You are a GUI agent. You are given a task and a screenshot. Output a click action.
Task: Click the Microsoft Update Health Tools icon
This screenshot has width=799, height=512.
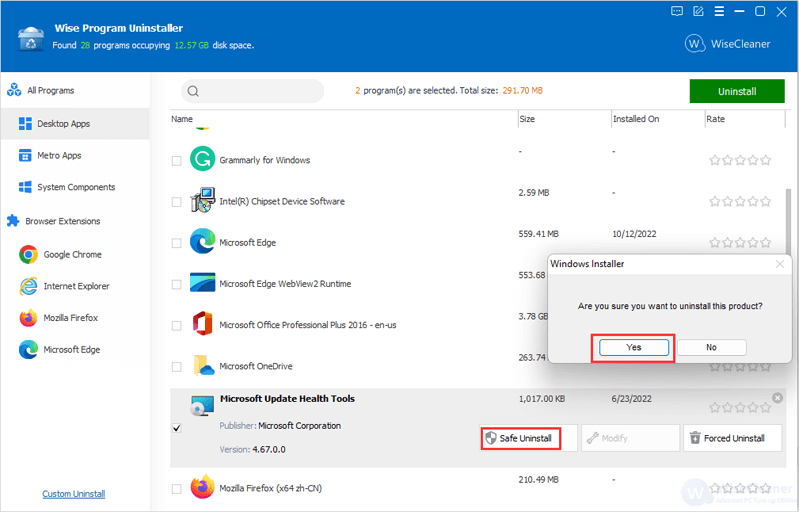click(x=202, y=406)
